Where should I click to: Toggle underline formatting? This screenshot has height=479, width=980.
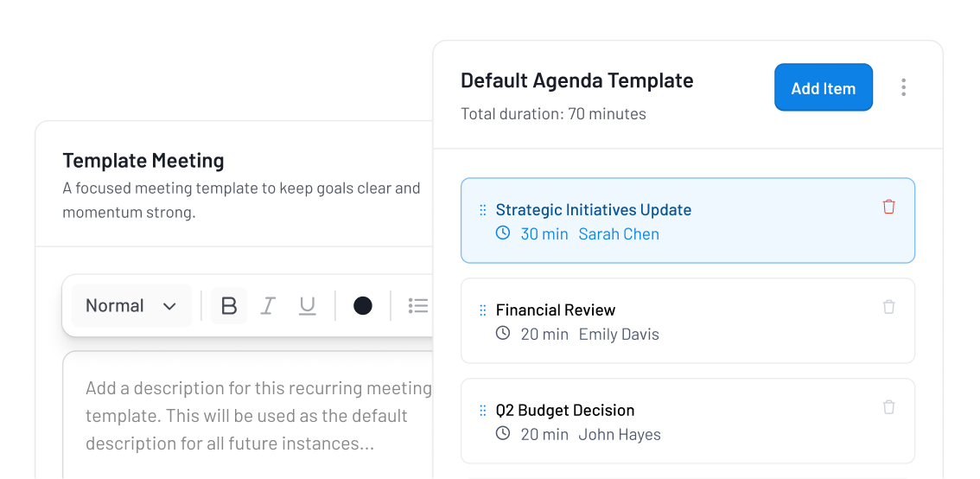(307, 306)
